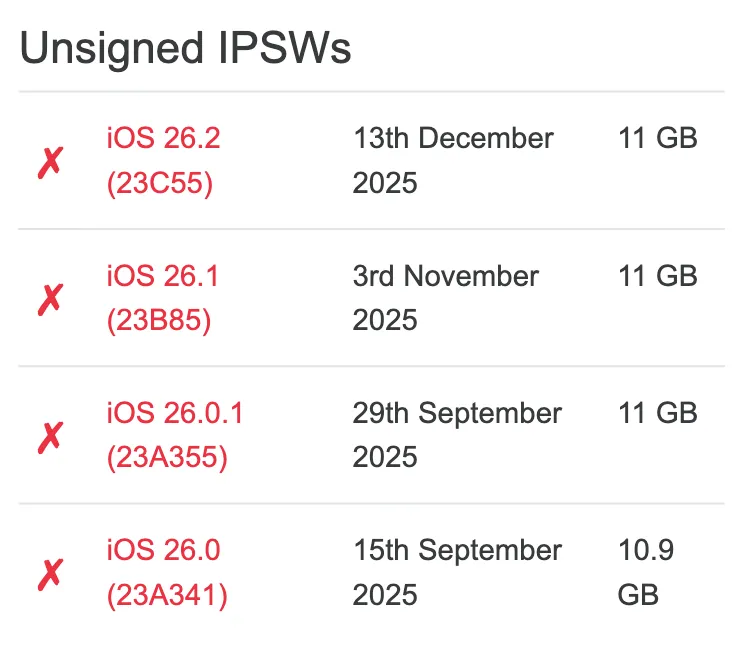Click the 11 GB size for iOS 26.2
Viewport: 750px width, 646px height.
[657, 139]
